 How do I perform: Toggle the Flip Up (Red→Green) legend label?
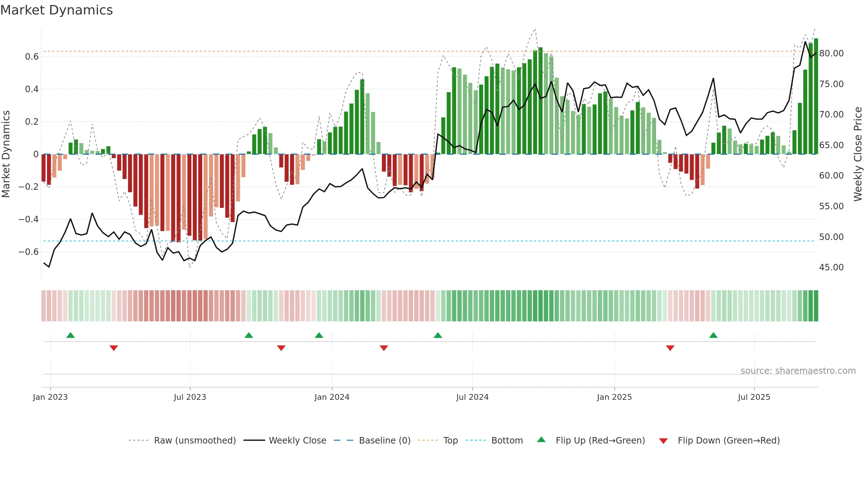point(600,440)
